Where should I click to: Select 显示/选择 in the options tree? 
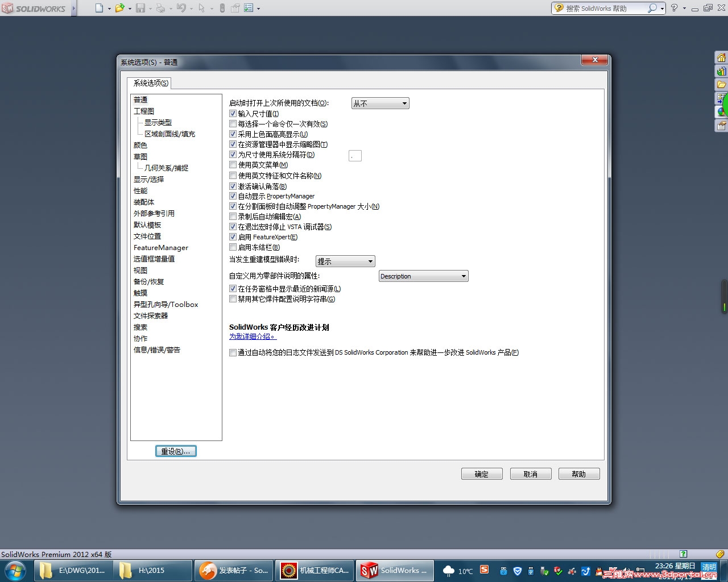coord(148,180)
